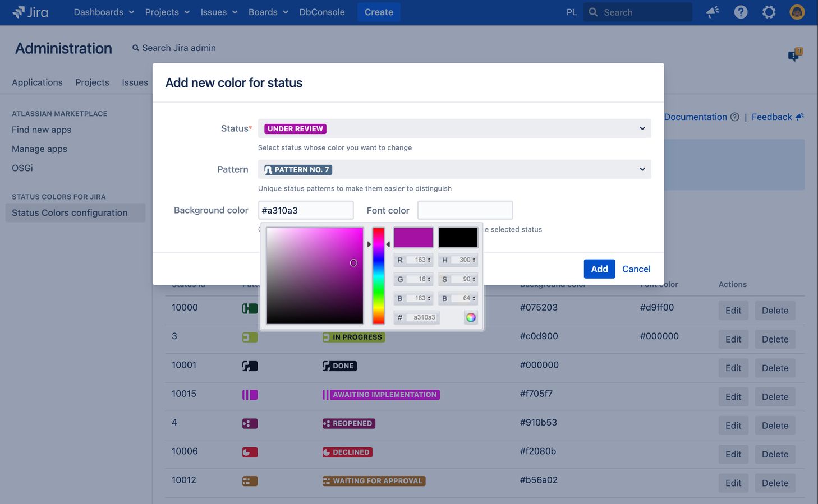Click the top bar Search field
The width and height of the screenshot is (818, 504).
point(638,12)
